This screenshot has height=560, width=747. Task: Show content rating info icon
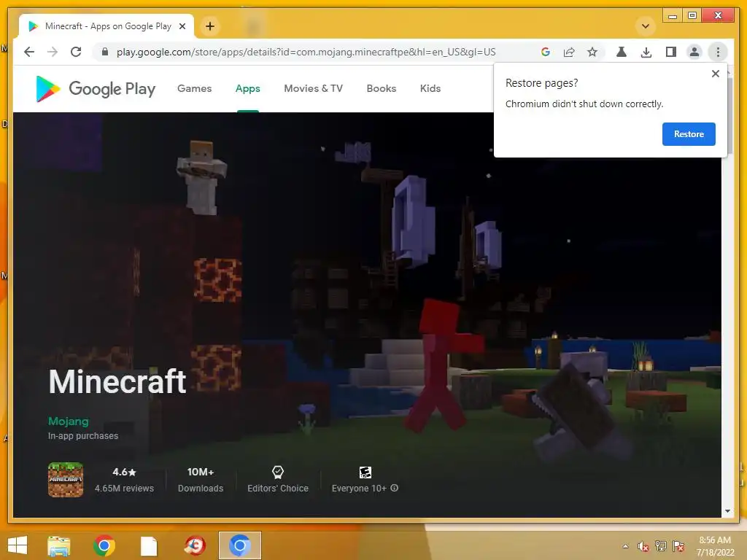[394, 488]
